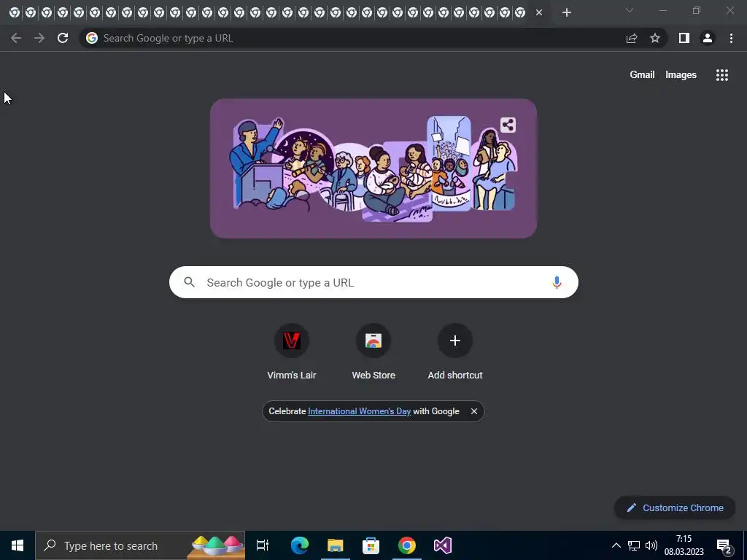Open Customize Chrome

click(675, 507)
